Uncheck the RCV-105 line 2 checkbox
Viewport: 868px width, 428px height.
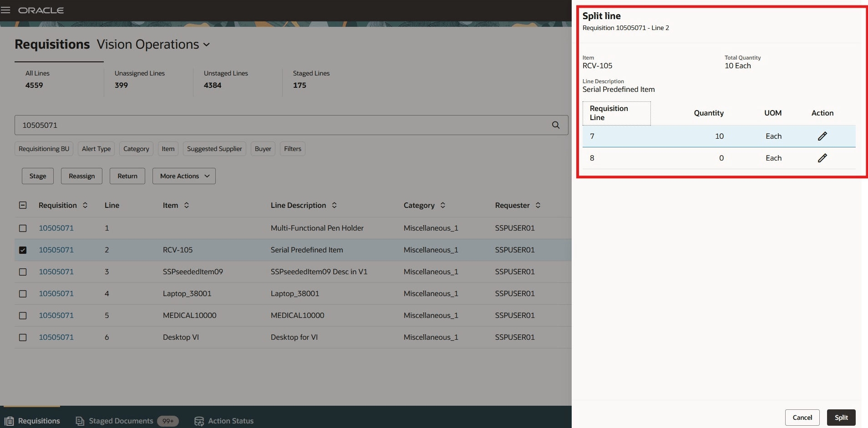point(23,250)
